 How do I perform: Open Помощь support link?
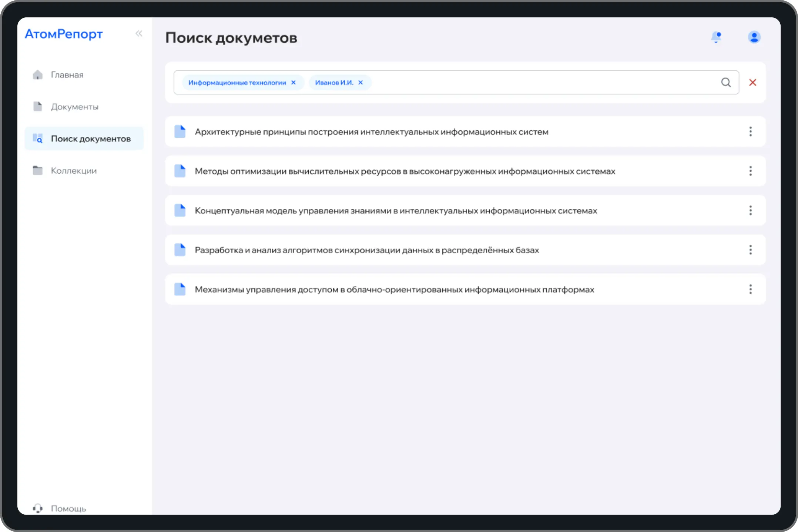tap(68, 508)
